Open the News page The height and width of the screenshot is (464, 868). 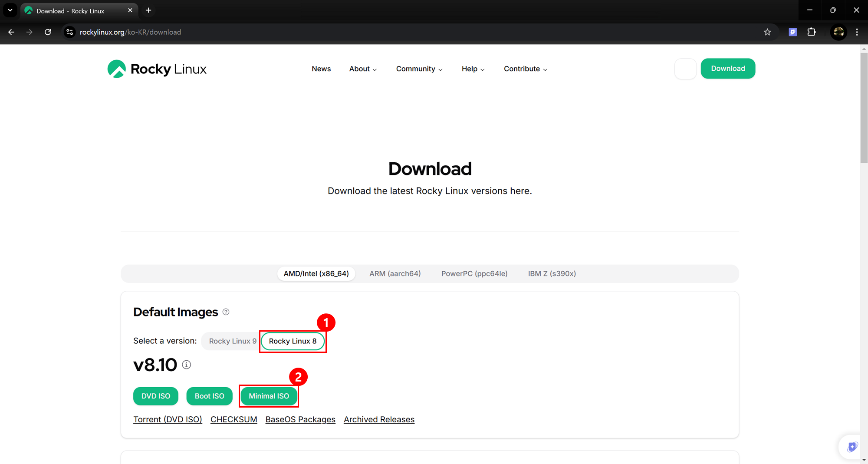click(321, 69)
